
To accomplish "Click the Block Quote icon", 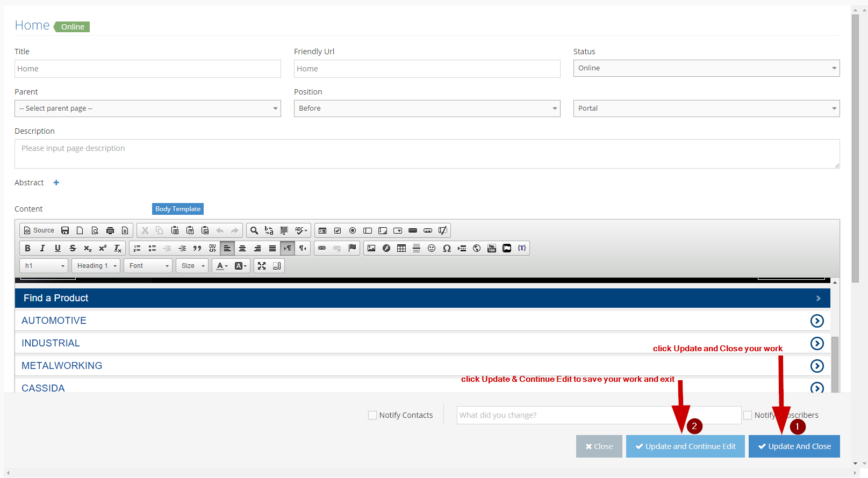I will (197, 248).
